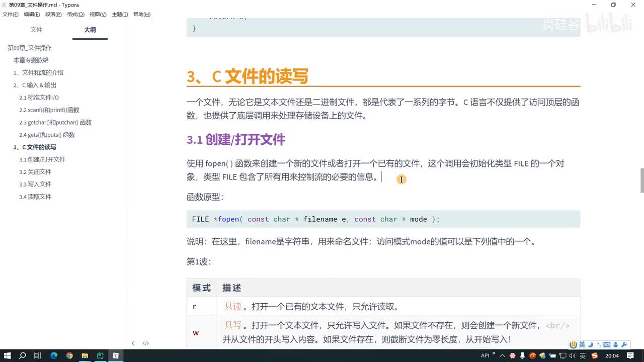Click subheading 3.1 创建/打开文件 in the document
This screenshot has width=644, height=362.
tap(236, 140)
